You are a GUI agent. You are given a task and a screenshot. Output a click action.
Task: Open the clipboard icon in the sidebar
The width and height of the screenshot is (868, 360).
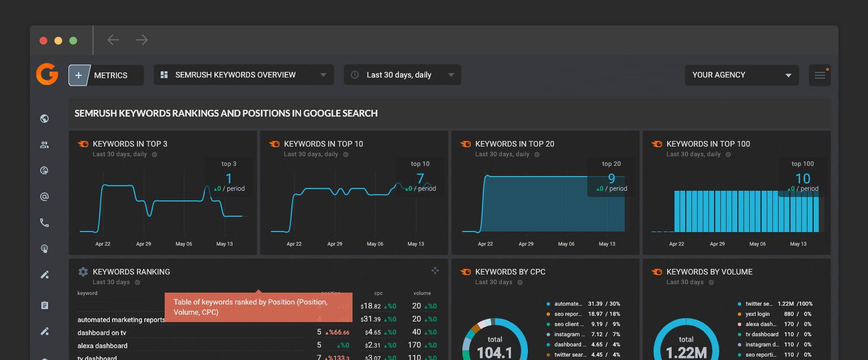coord(45,305)
